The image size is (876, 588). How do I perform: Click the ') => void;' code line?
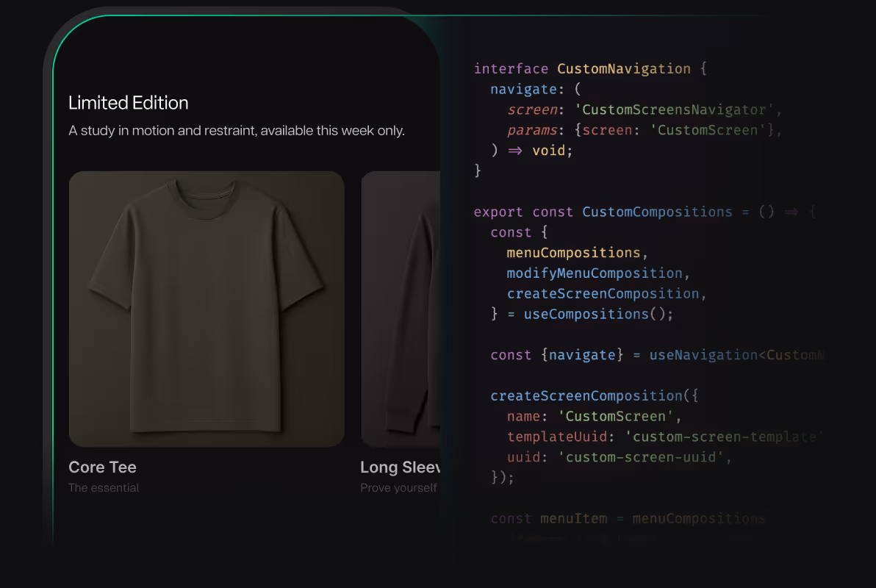click(x=532, y=151)
